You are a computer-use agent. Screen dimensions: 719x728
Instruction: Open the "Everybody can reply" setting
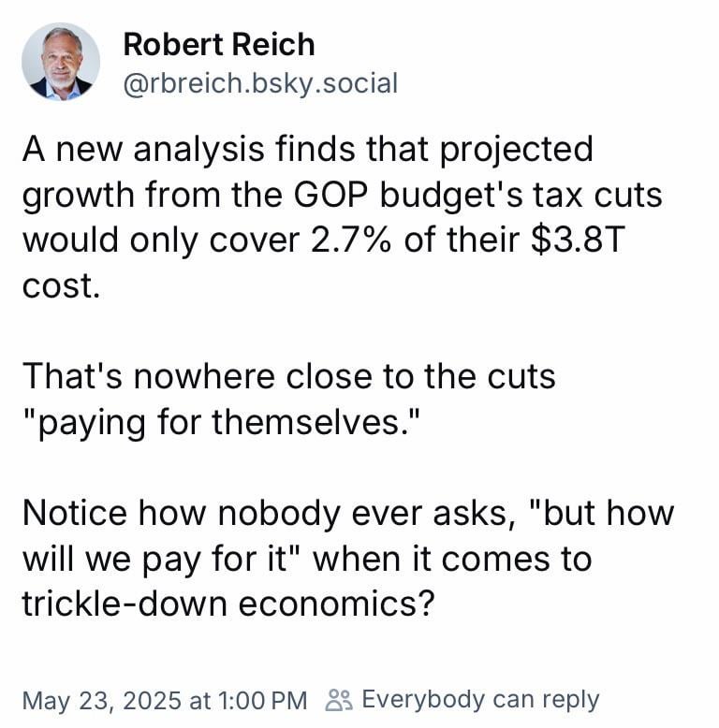[479, 699]
